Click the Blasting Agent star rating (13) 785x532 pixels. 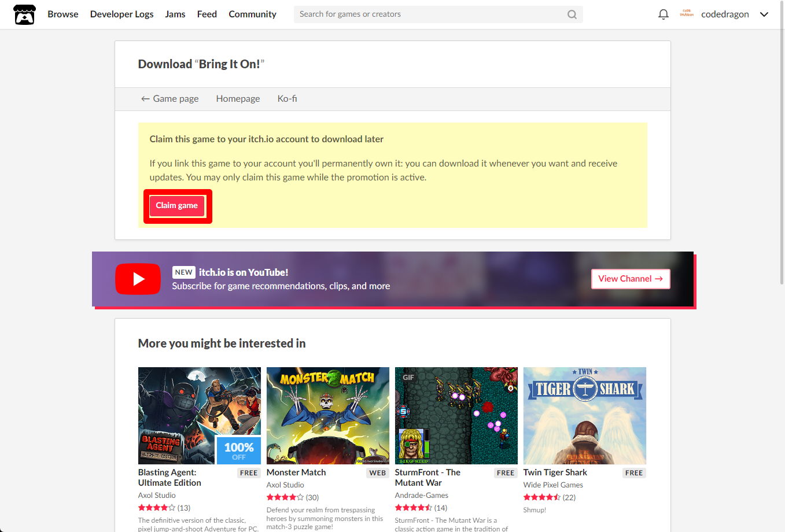(164, 508)
